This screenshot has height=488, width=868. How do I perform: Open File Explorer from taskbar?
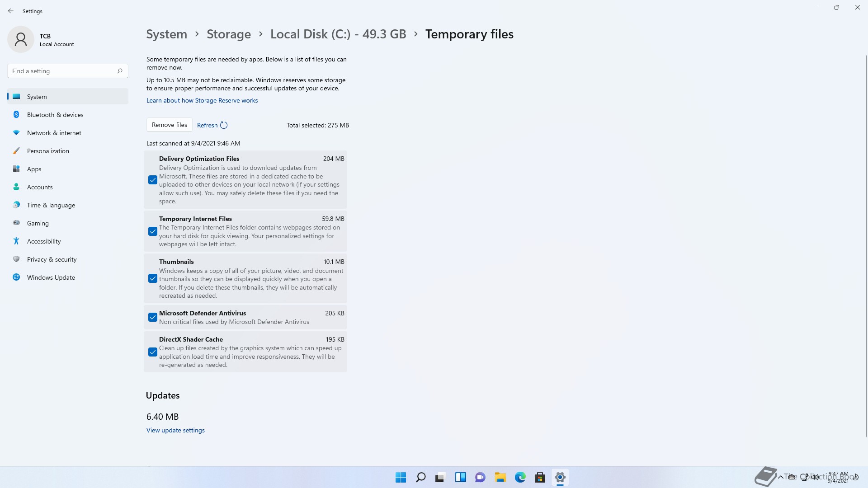[500, 477]
